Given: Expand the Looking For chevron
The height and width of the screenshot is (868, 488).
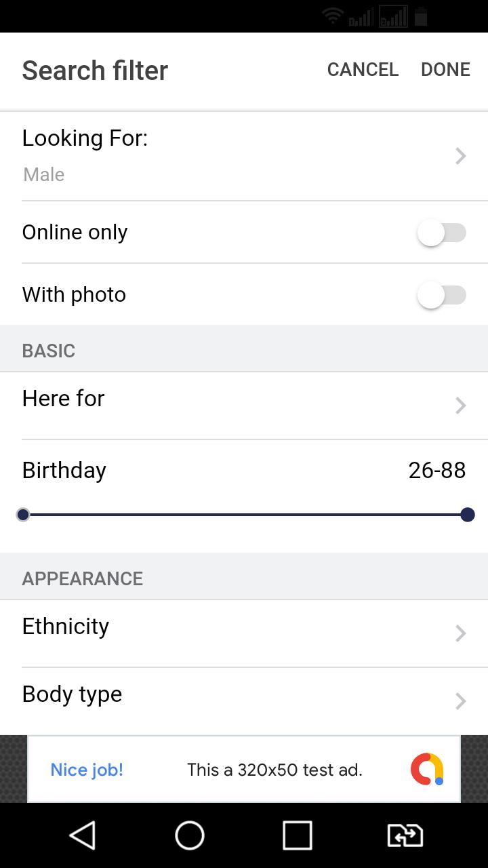Looking at the screenshot, I should pyautogui.click(x=461, y=157).
